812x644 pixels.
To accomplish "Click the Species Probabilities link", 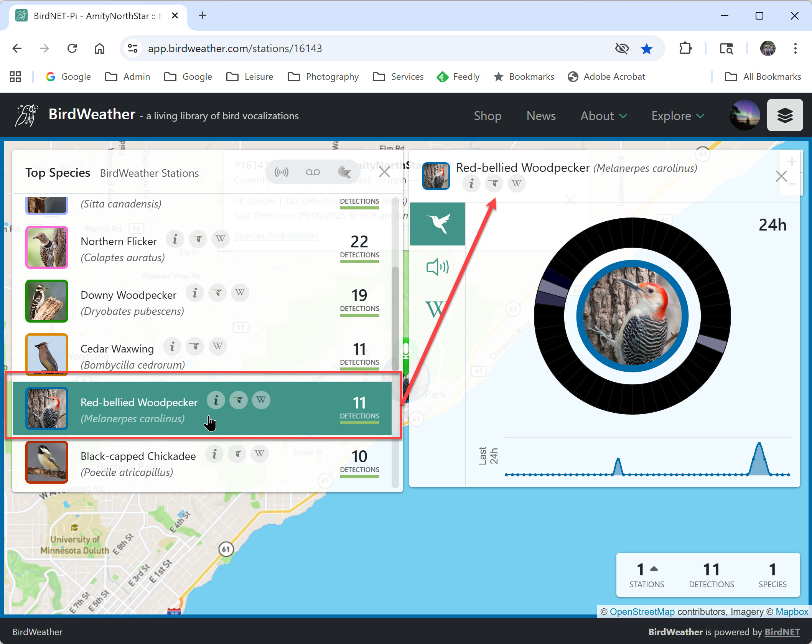I will coord(276,236).
